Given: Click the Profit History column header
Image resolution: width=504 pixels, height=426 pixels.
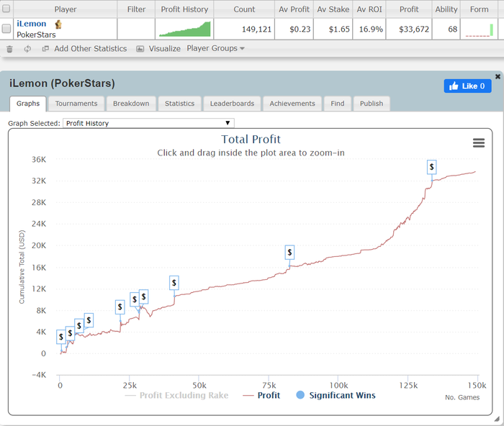Looking at the screenshot, I should (x=184, y=9).
